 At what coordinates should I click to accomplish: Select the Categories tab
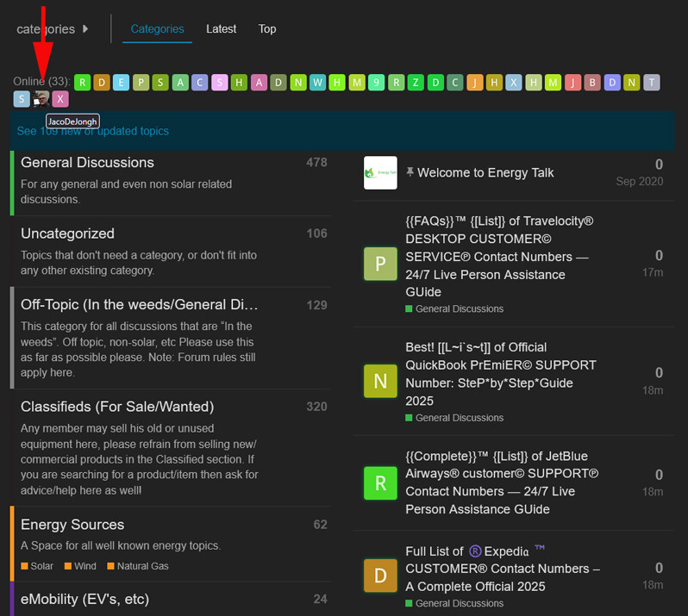click(157, 29)
